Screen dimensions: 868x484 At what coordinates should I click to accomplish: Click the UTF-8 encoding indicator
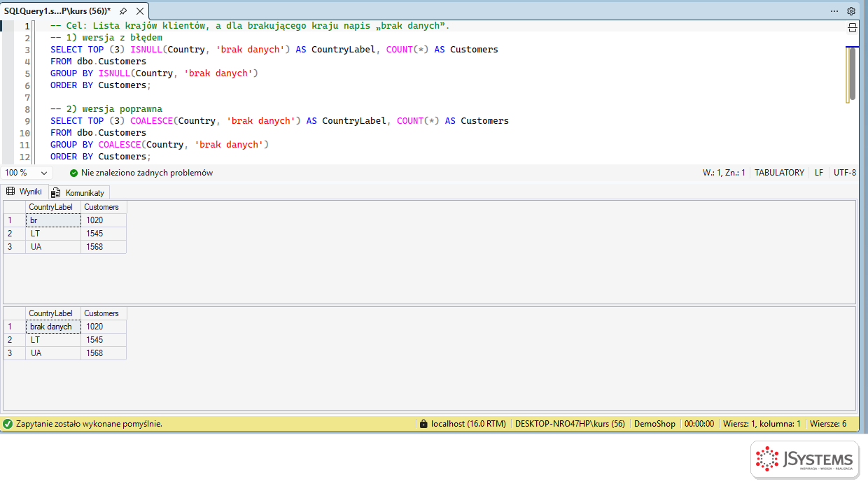[x=845, y=173]
